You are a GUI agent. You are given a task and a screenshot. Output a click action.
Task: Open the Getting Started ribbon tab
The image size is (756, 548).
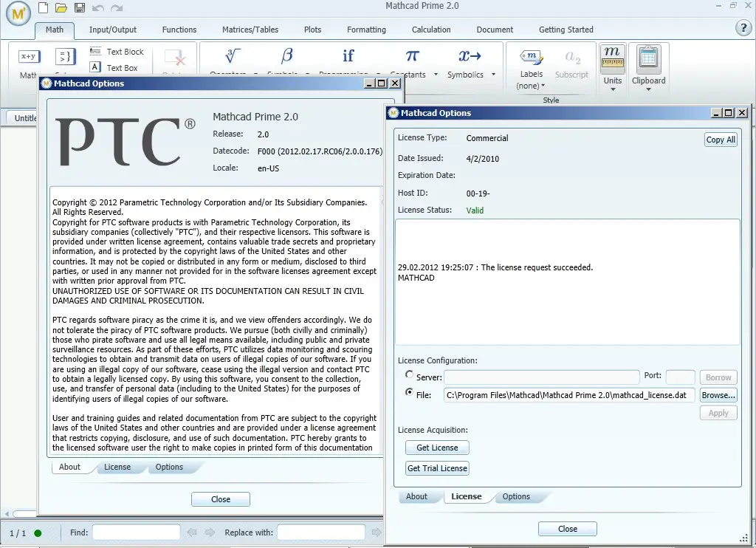click(566, 30)
